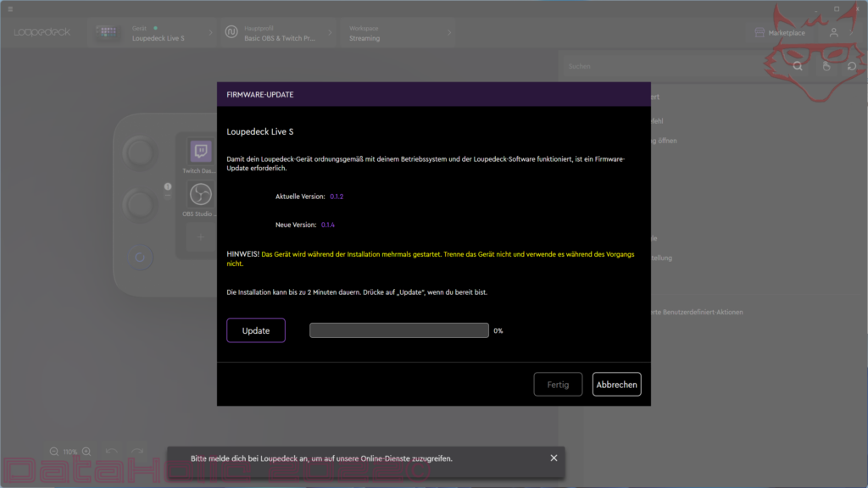Screen dimensions: 868x488
Task: Click the current version number 0.1.2
Action: click(x=337, y=197)
